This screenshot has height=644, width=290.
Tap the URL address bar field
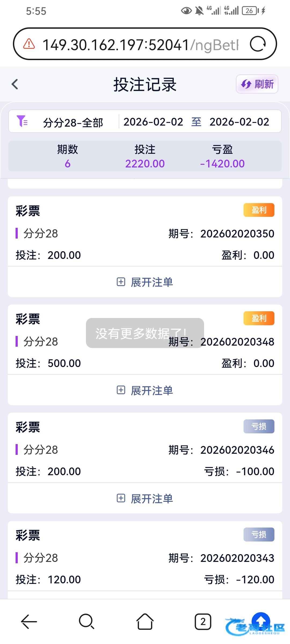pyautogui.click(x=140, y=45)
